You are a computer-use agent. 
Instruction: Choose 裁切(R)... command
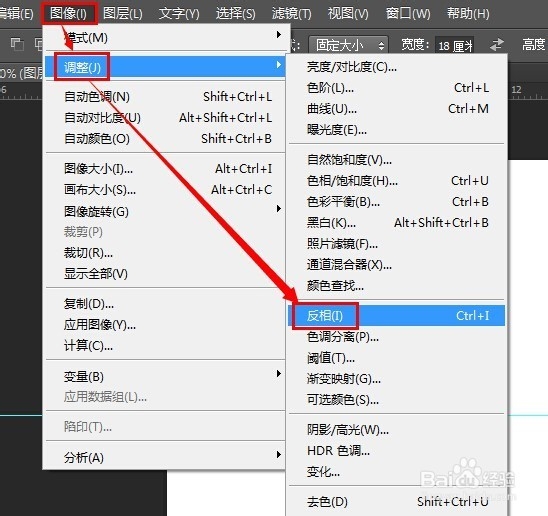[x=166, y=253]
